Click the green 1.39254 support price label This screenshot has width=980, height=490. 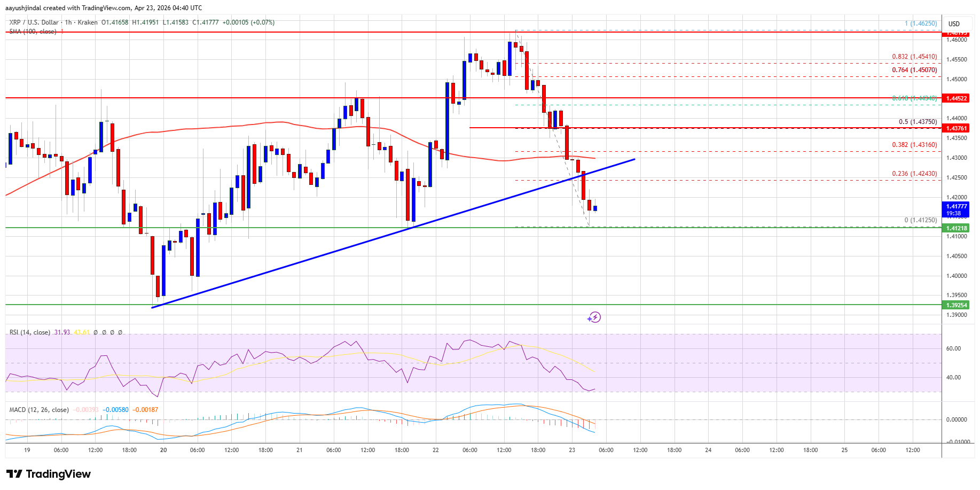tap(957, 305)
